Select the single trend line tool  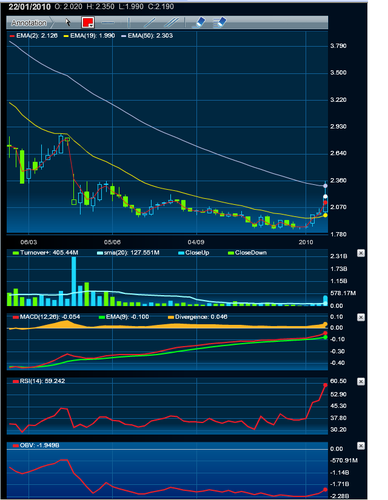pyautogui.click(x=149, y=23)
